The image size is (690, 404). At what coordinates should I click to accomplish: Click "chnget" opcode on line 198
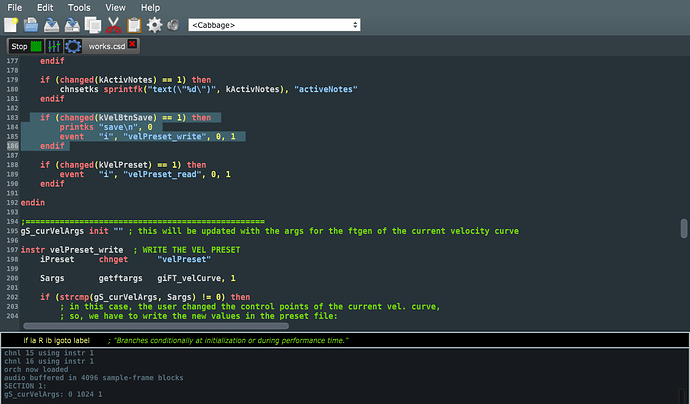click(113, 259)
